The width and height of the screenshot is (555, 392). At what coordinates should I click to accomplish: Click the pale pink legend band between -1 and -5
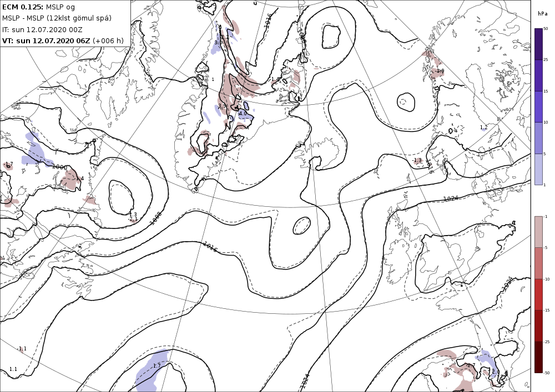pos(538,232)
